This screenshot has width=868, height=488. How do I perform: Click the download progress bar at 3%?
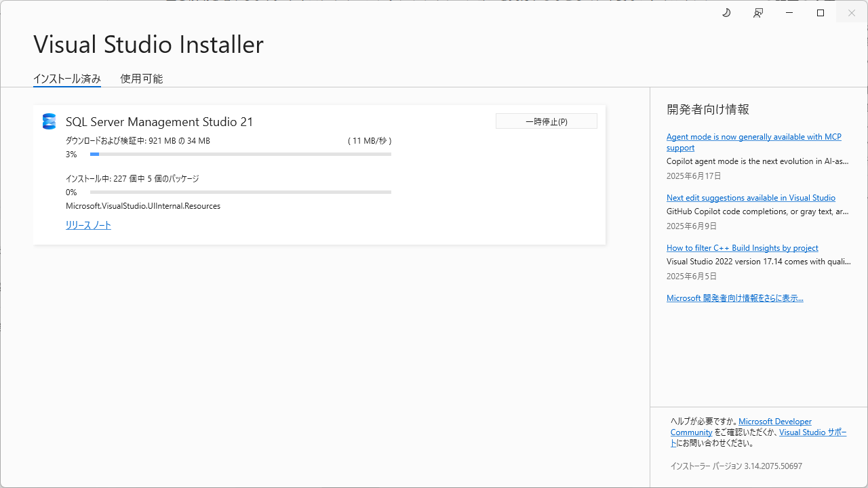point(241,155)
